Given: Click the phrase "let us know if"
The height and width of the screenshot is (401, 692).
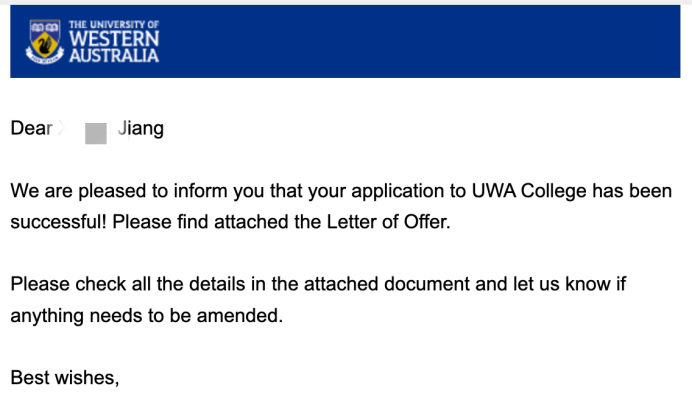Looking at the screenshot, I should [569, 284].
